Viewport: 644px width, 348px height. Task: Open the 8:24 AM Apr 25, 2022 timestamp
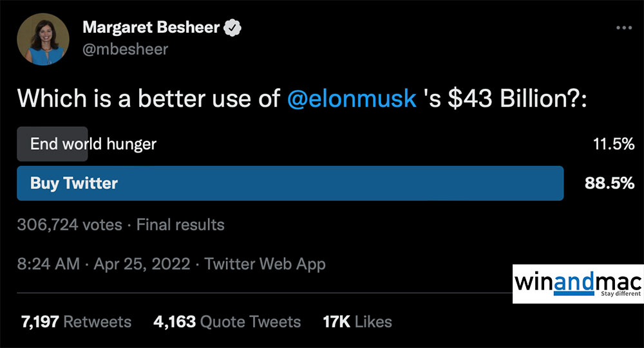click(104, 264)
